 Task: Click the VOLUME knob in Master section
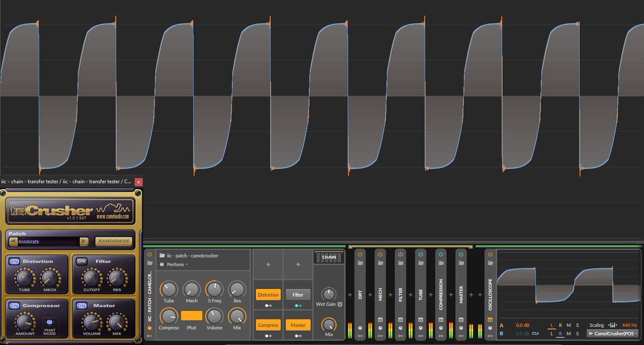[91, 322]
